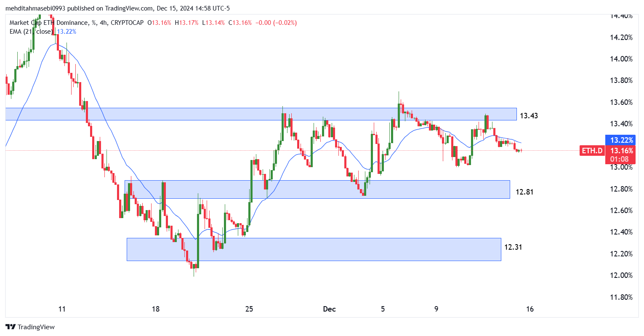This screenshot has width=644, height=336.
Task: Click the 13.60% price axis label
Action: coord(621,102)
